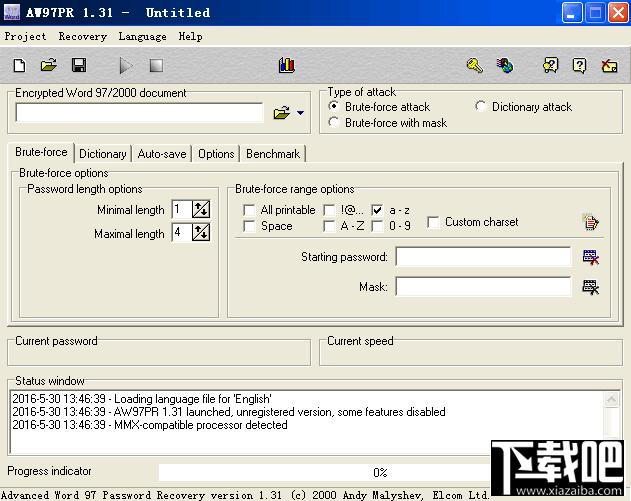Viewport: 631px width, 501px height.
Task: Close the AW97PR window
Action: click(619, 13)
